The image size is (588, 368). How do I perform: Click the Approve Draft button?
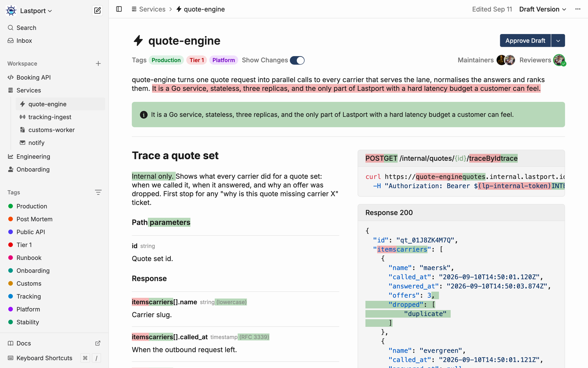[525, 40]
